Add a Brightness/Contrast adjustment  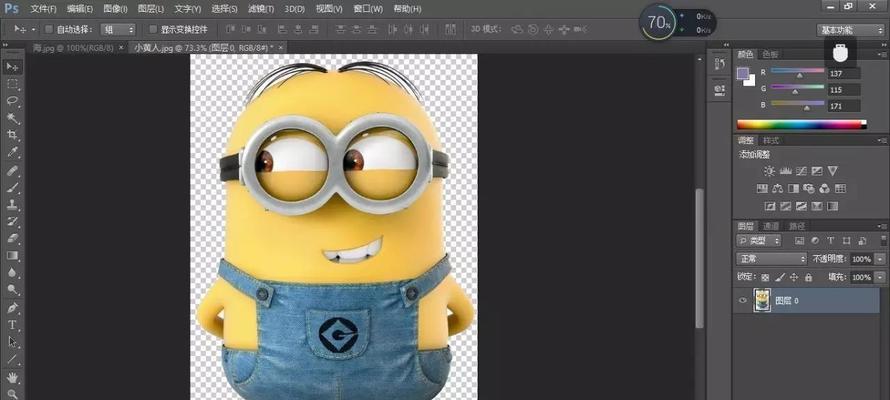[769, 171]
